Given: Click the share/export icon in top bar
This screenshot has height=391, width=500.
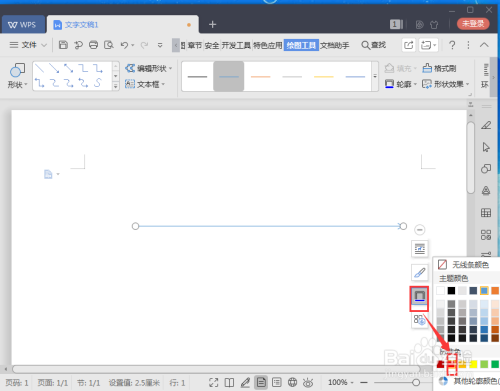Looking at the screenshot, I should point(408,45).
